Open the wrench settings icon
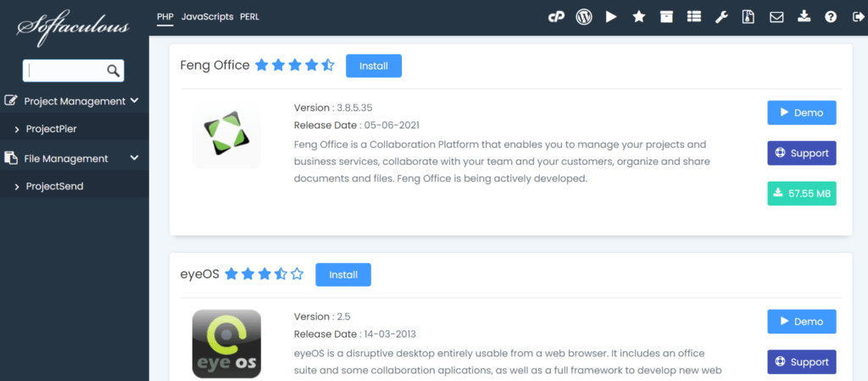 click(721, 17)
